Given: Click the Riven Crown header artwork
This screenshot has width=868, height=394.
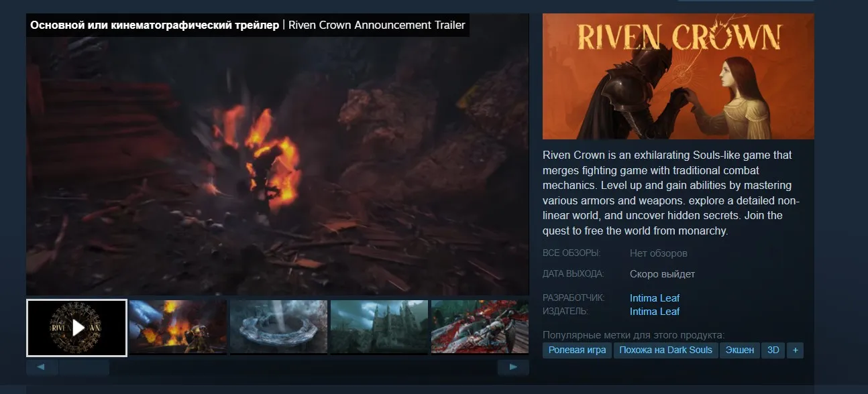Looking at the screenshot, I should tap(678, 76).
